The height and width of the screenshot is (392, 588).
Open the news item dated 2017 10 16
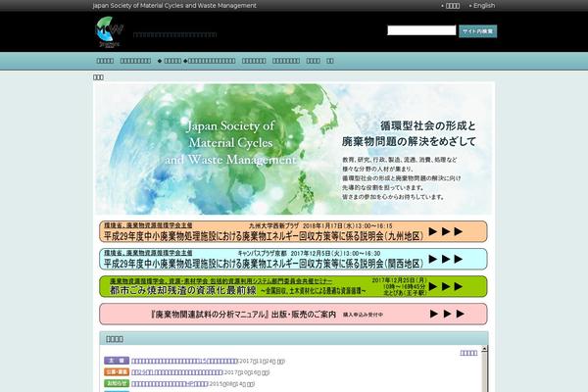[x=177, y=372]
